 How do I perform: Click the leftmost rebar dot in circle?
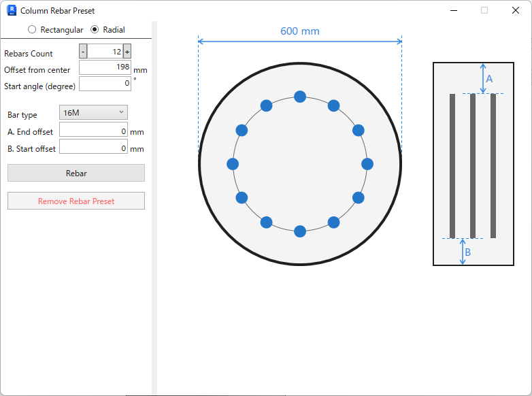click(x=233, y=164)
